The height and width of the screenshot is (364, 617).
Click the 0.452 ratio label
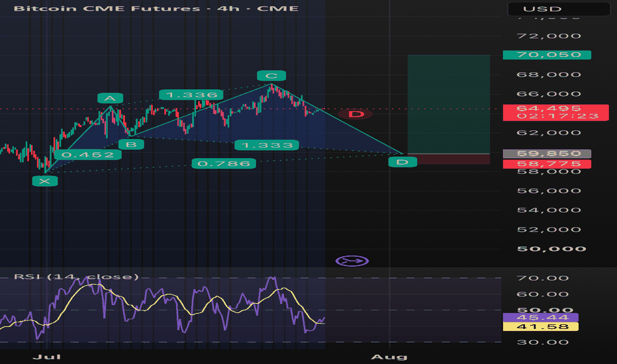point(88,155)
